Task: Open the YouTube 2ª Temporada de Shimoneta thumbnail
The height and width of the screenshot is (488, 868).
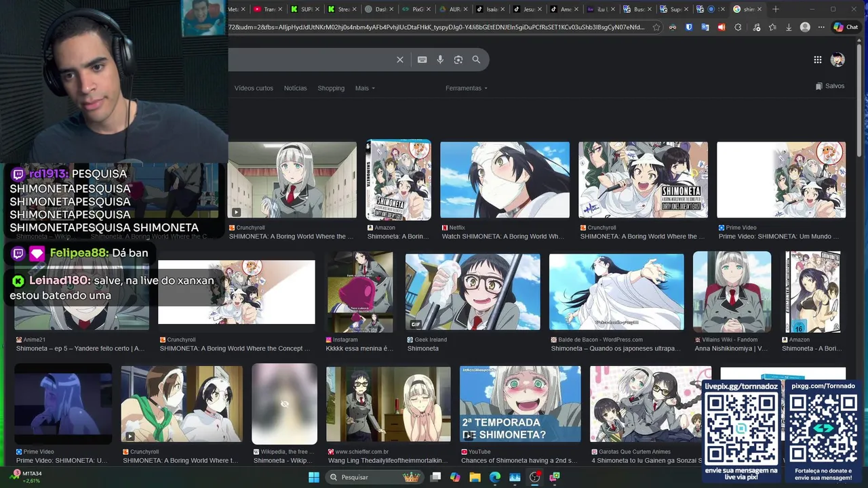Action: 520,404
